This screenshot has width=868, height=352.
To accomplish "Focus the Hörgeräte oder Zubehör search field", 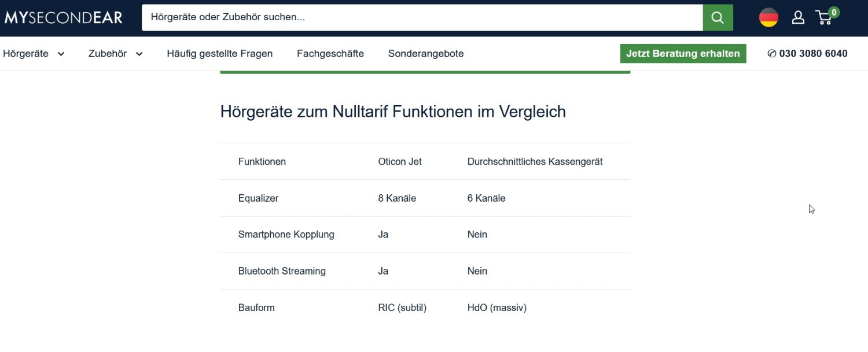I will pos(422,17).
